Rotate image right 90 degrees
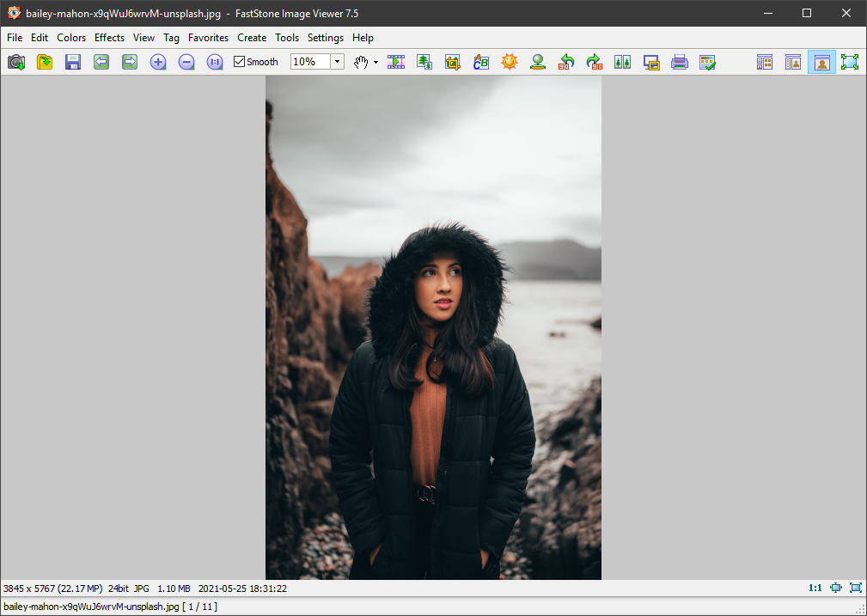The height and width of the screenshot is (616, 867). tap(594, 62)
